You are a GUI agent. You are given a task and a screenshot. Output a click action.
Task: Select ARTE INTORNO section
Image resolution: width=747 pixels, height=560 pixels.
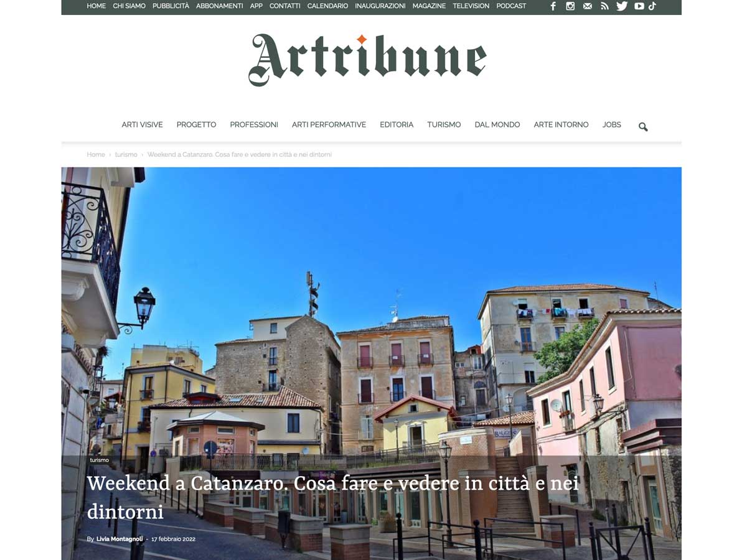click(561, 125)
